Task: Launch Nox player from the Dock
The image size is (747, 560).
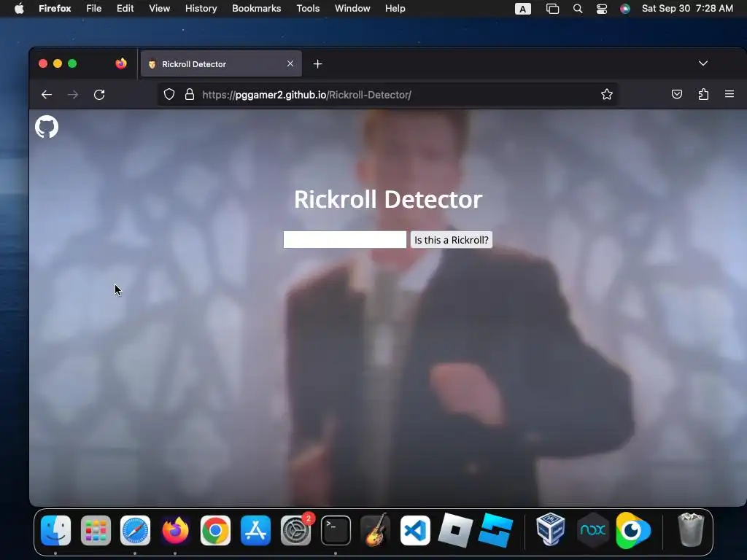Action: pos(592,531)
